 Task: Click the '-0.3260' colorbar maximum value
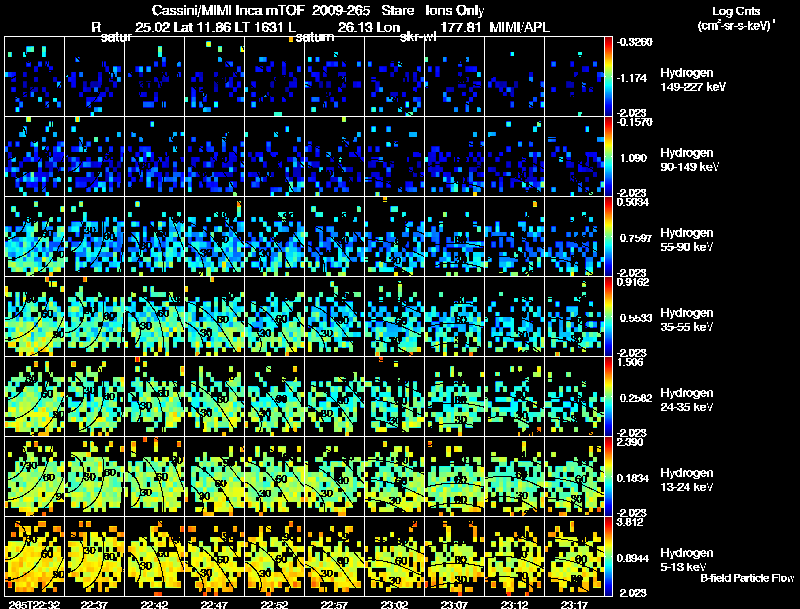coord(635,42)
